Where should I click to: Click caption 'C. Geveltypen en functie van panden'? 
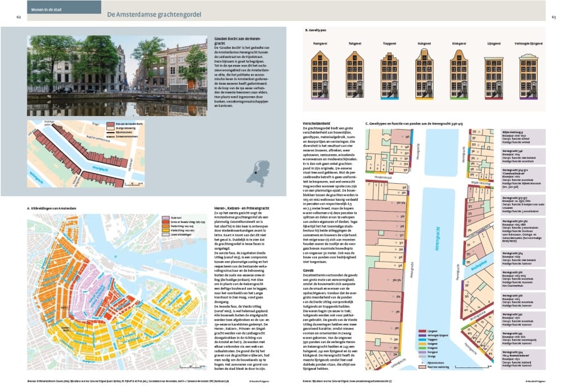414,124
